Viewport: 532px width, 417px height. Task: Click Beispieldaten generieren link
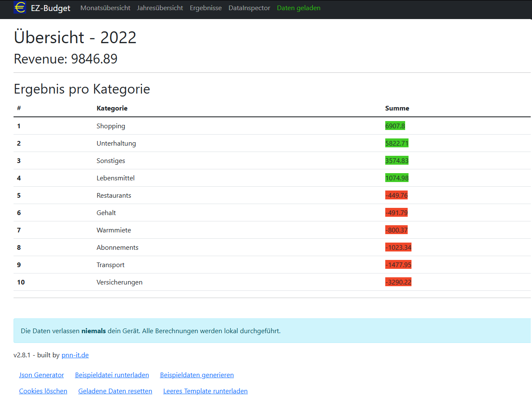[x=197, y=375]
